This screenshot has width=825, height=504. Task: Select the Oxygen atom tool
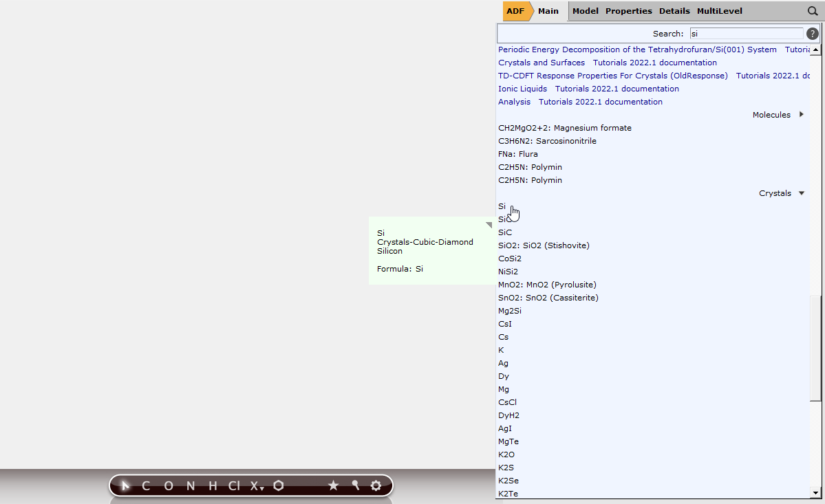point(168,485)
